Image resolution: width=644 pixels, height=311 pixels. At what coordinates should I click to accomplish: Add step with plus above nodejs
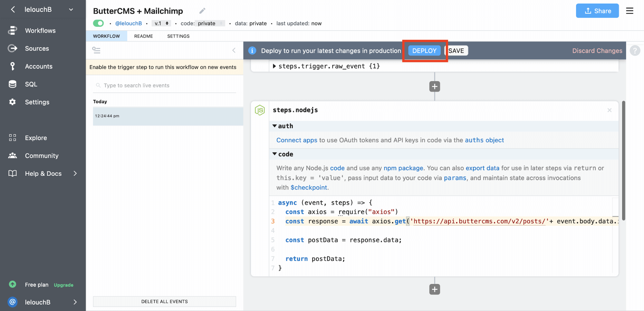pyautogui.click(x=435, y=87)
